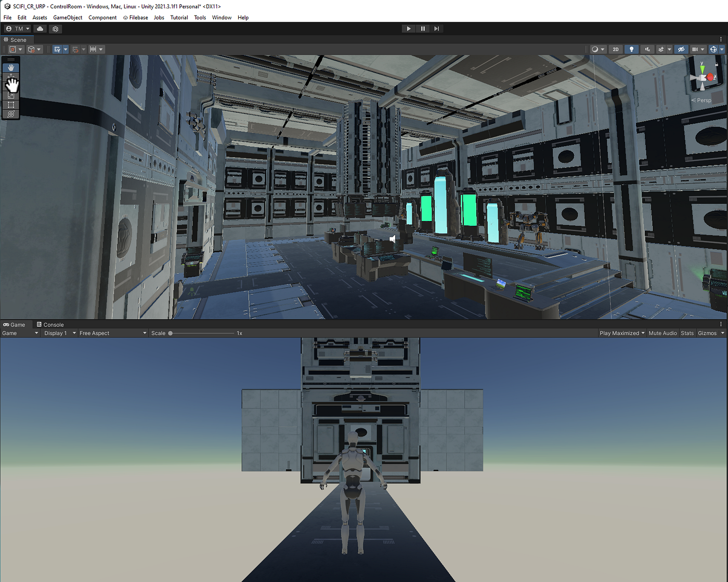
Task: Open the Filebase menu
Action: click(135, 17)
